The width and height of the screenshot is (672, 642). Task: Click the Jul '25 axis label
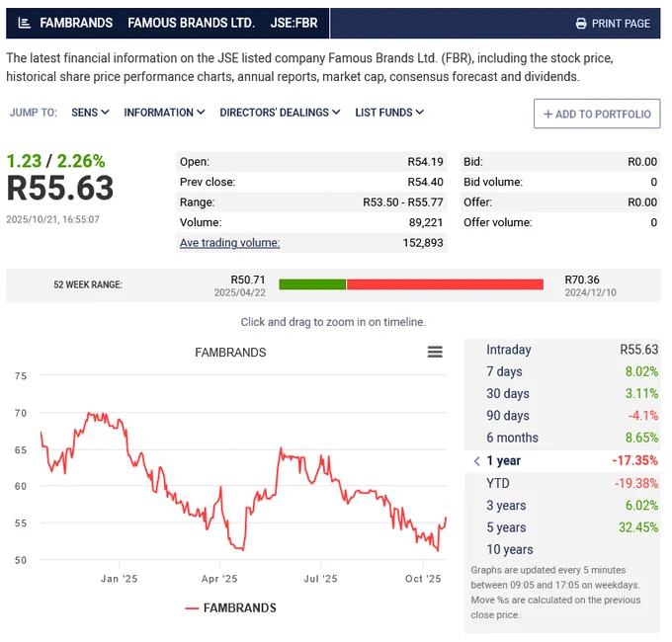[320, 579]
